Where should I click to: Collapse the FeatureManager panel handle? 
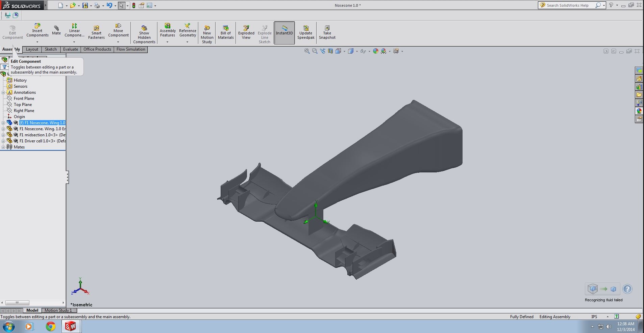point(68,177)
